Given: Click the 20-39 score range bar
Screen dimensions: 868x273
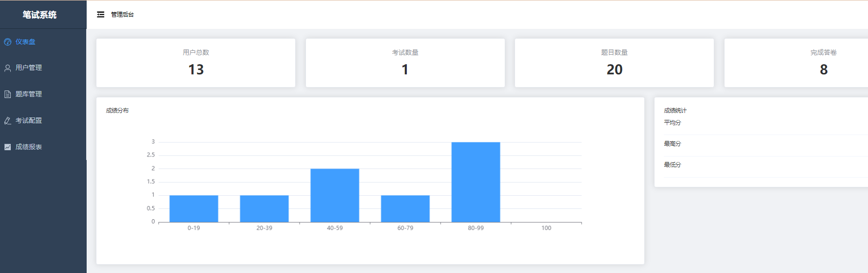Looking at the screenshot, I should (264, 209).
